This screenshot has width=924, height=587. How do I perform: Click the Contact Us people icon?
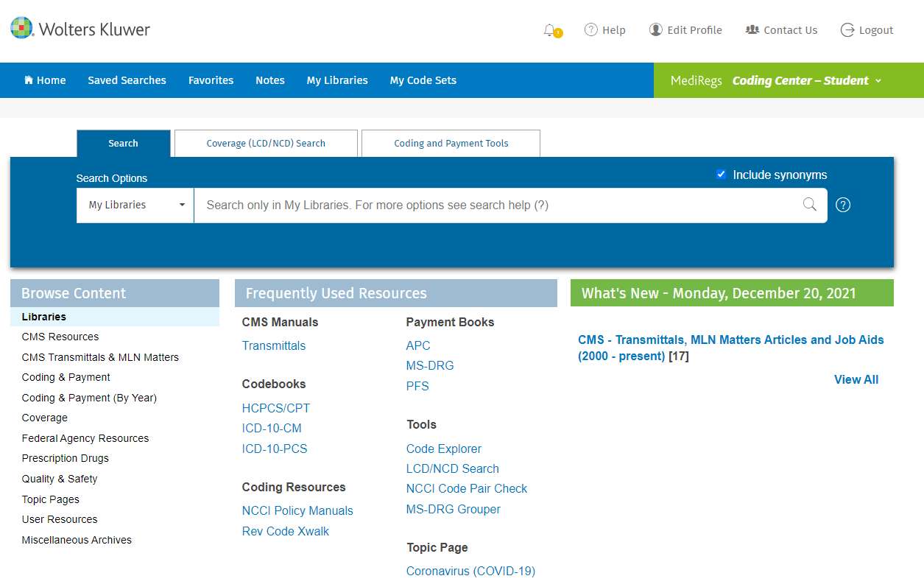pyautogui.click(x=752, y=29)
